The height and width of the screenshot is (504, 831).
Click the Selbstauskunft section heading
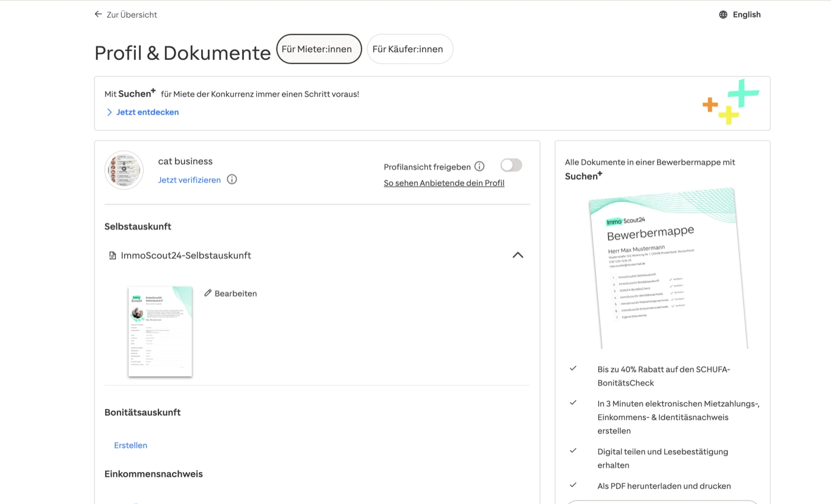[138, 226]
